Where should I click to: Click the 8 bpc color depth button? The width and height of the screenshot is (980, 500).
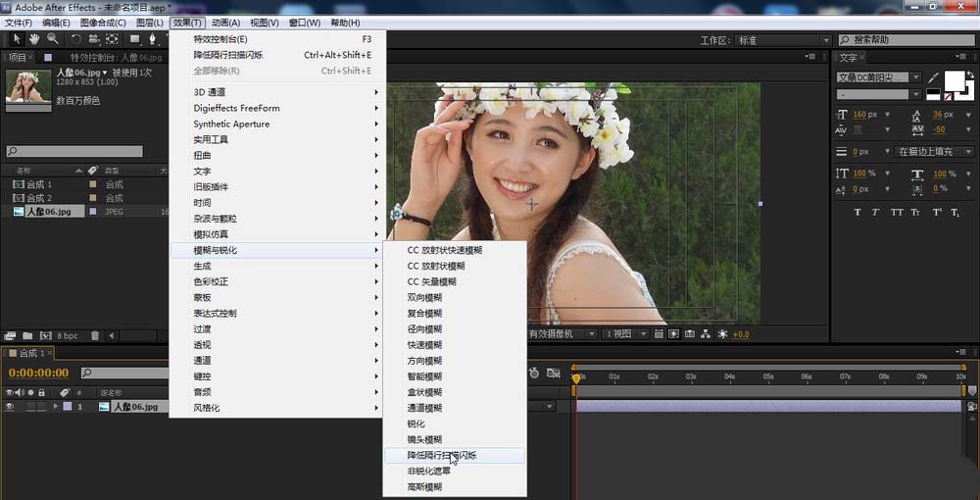click(68, 335)
